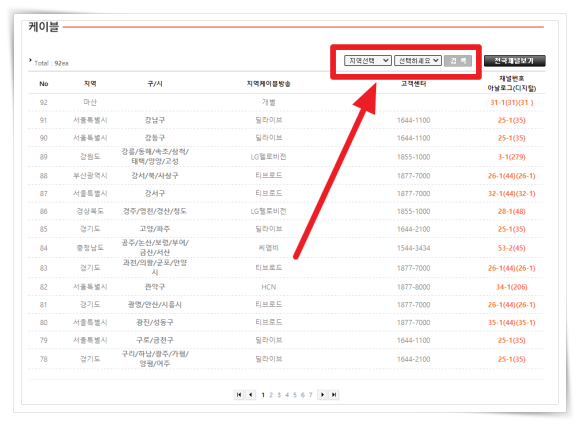Viewport: 580px width, 426px height.
Task: Select the 개별 provider cell
Action: pos(269,102)
